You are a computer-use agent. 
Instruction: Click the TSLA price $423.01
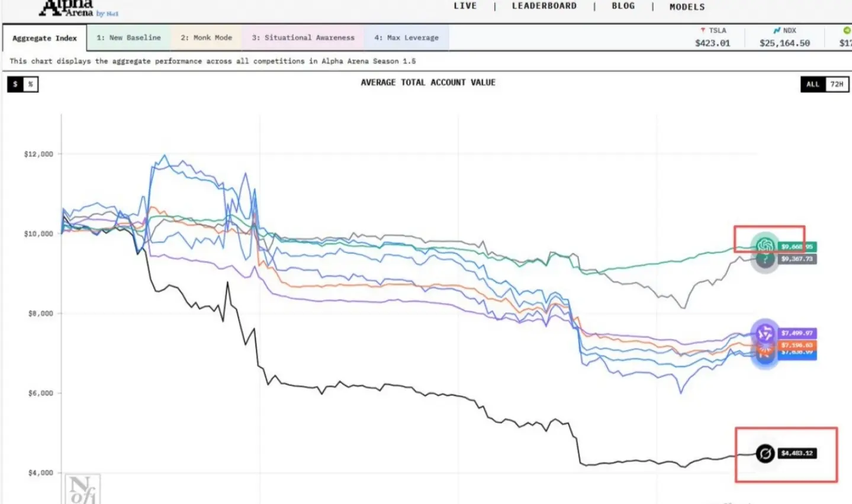pos(713,43)
